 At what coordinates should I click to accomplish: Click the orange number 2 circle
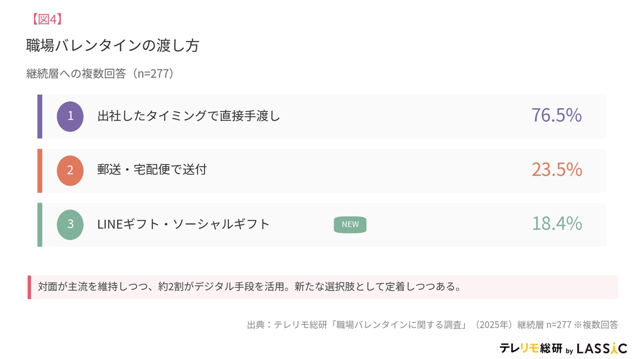pyautogui.click(x=70, y=171)
